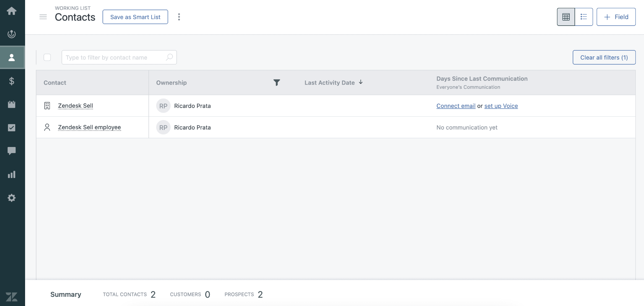Screen dimensions: 644x306
Task: Click the Contacts page title
Action: pos(75,17)
